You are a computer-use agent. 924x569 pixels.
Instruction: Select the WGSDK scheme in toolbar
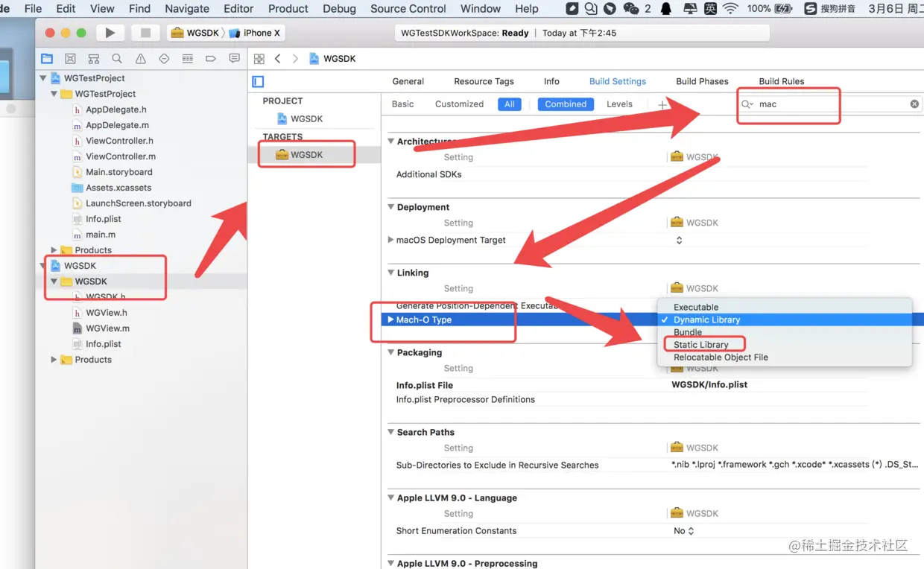click(x=195, y=33)
